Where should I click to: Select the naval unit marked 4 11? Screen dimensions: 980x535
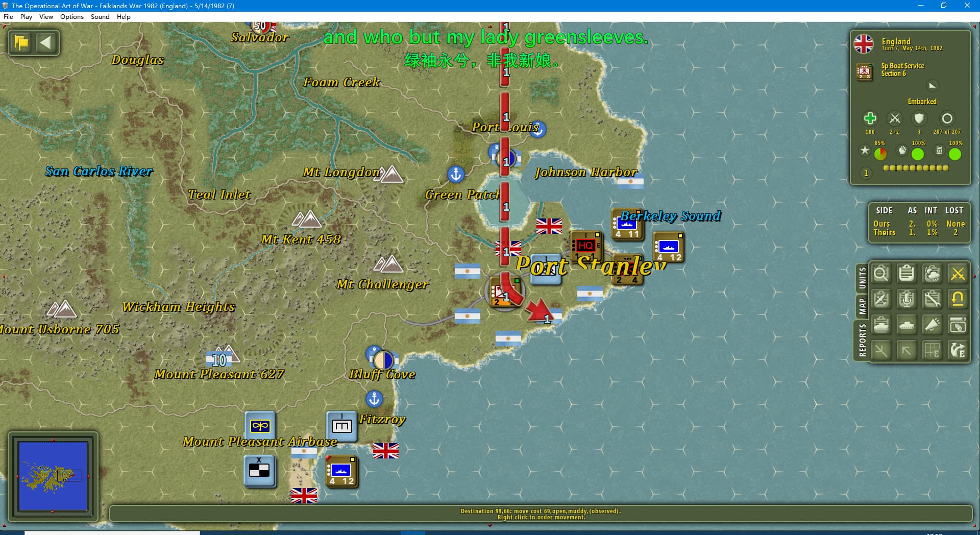[627, 225]
